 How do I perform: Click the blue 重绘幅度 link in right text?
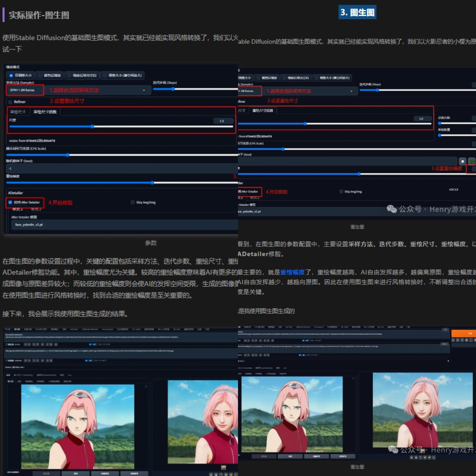point(293,272)
